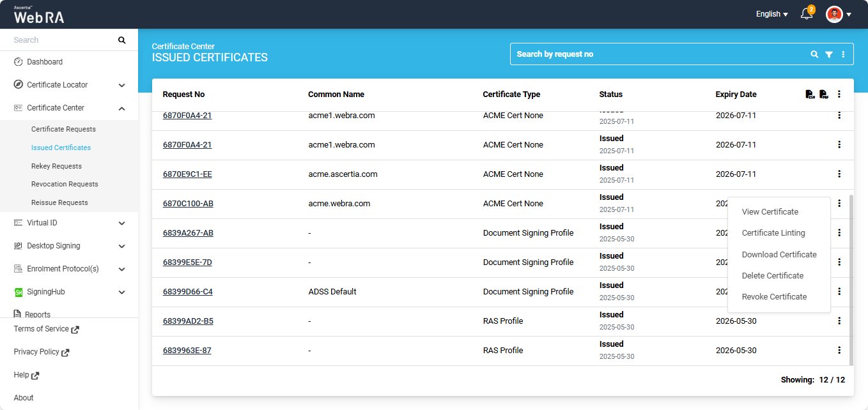The height and width of the screenshot is (410, 868).
Task: Export the table as CSV
Action: 810,95
